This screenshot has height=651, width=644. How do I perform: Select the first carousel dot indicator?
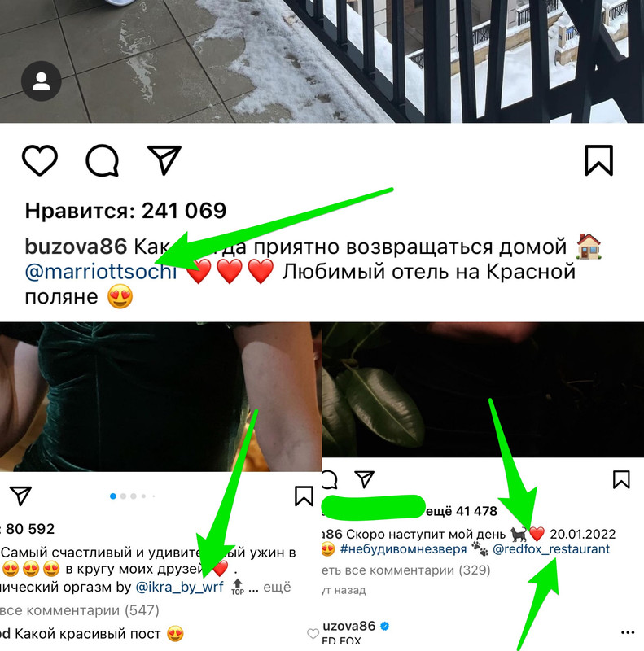113,496
